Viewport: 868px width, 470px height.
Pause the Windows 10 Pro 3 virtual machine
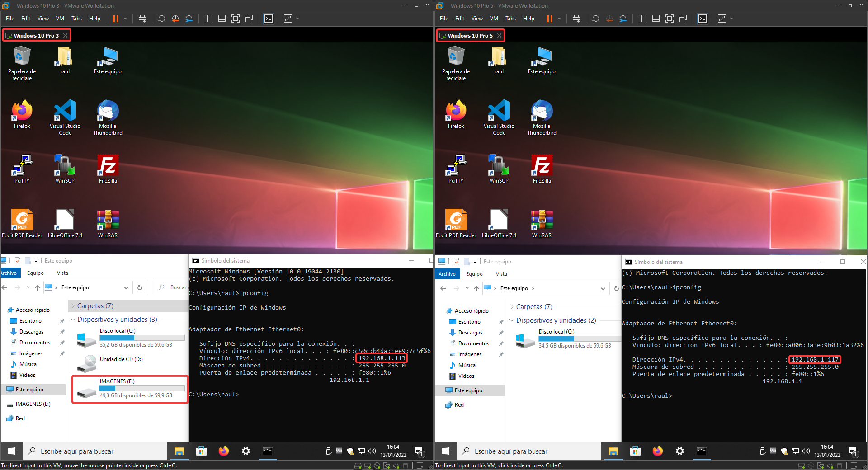tap(116, 19)
